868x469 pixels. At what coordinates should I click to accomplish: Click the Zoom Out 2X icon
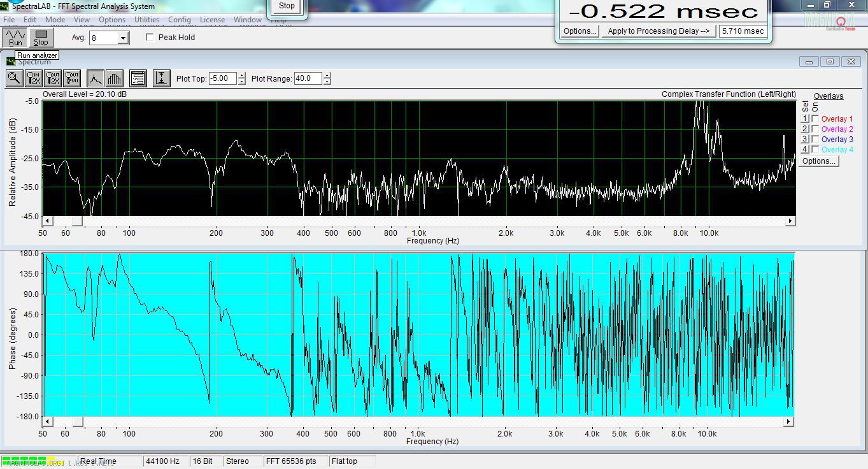point(53,78)
